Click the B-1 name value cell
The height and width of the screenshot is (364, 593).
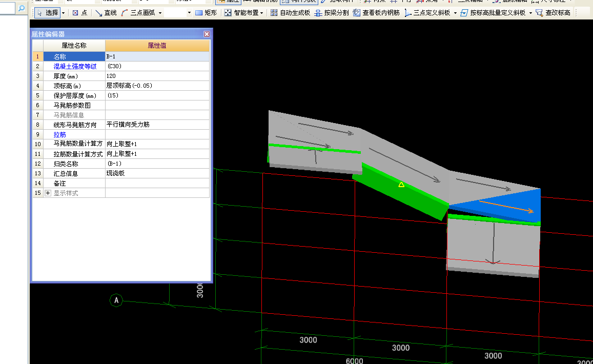pyautogui.click(x=157, y=57)
